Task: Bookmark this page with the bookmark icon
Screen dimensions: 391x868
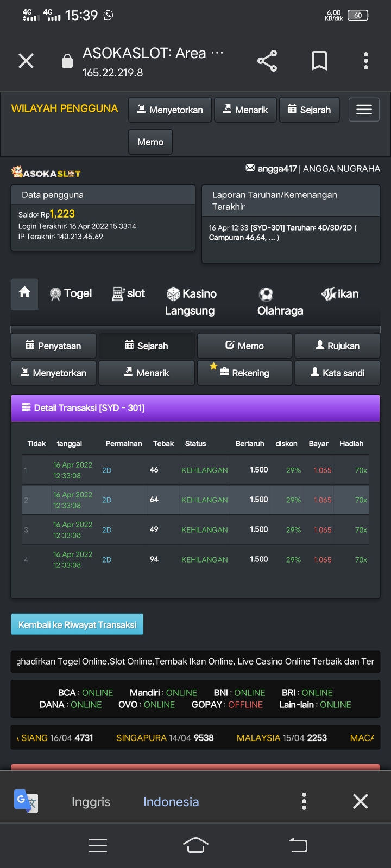Action: (x=319, y=61)
